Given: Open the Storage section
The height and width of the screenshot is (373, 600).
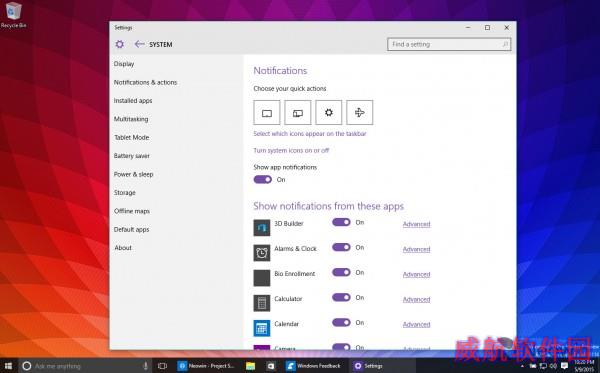Looking at the screenshot, I should point(125,192).
